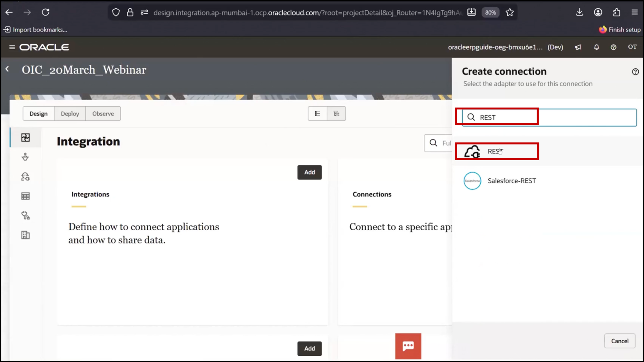Viewport: 644px width, 362px height.
Task: Click the Oracle logo
Action: click(44, 47)
